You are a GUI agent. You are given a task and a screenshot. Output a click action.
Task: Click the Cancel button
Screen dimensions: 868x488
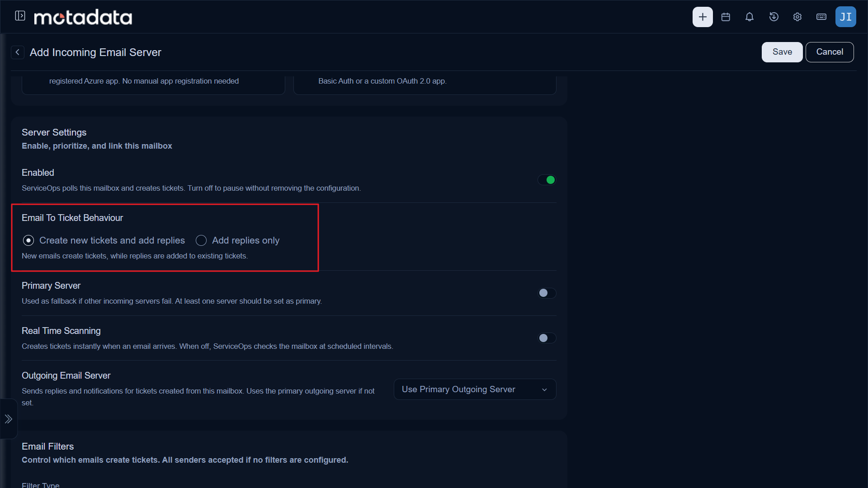pos(829,52)
